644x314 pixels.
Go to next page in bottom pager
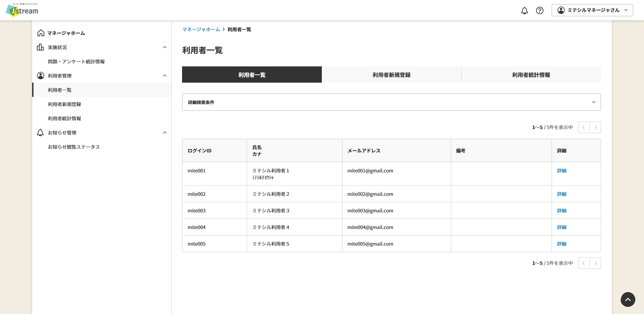(595, 263)
